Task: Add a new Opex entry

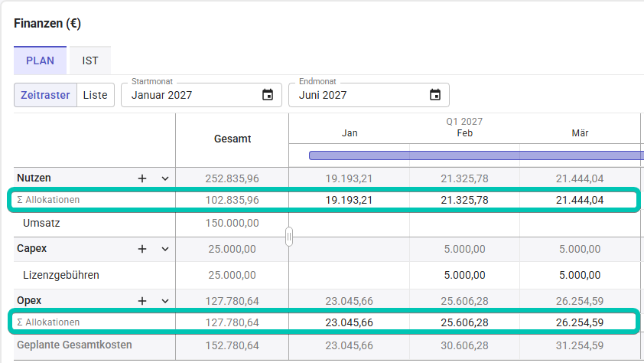Action: [x=141, y=301]
